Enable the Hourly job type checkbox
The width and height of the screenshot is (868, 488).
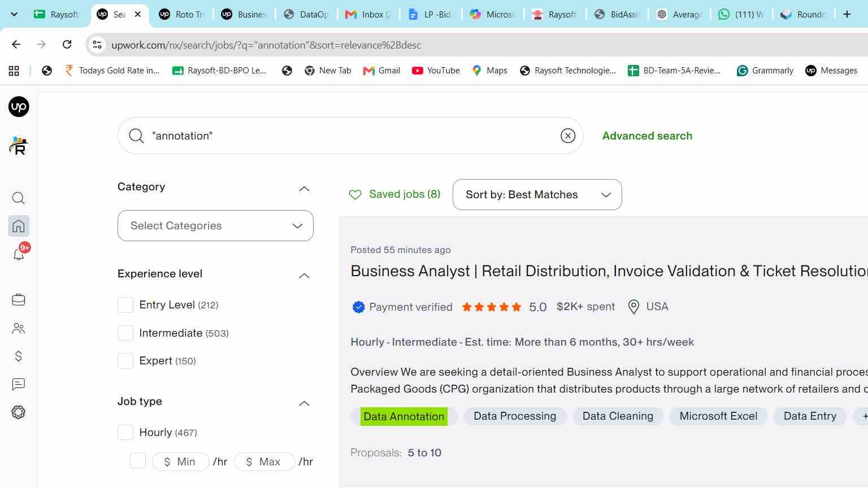tap(125, 433)
